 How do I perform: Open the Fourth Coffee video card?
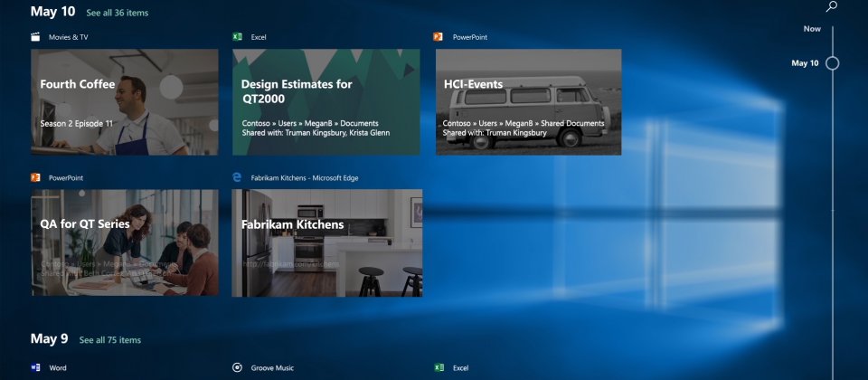pos(125,102)
